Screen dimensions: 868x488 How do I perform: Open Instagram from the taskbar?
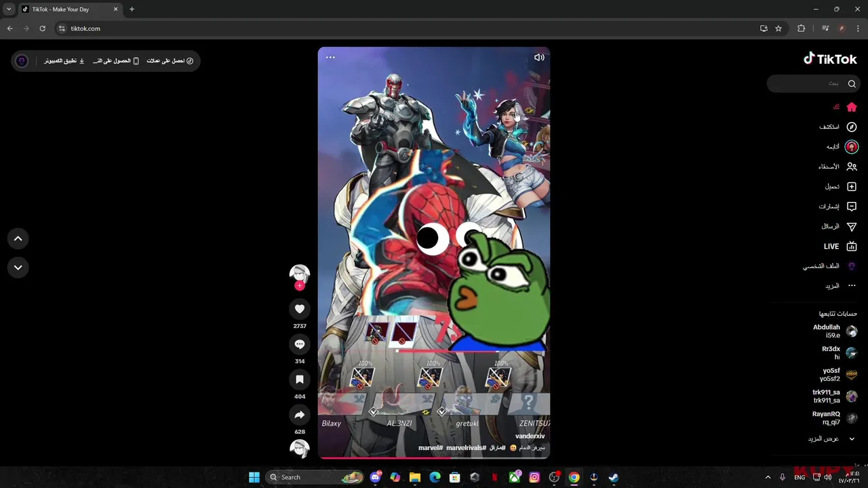click(x=534, y=477)
